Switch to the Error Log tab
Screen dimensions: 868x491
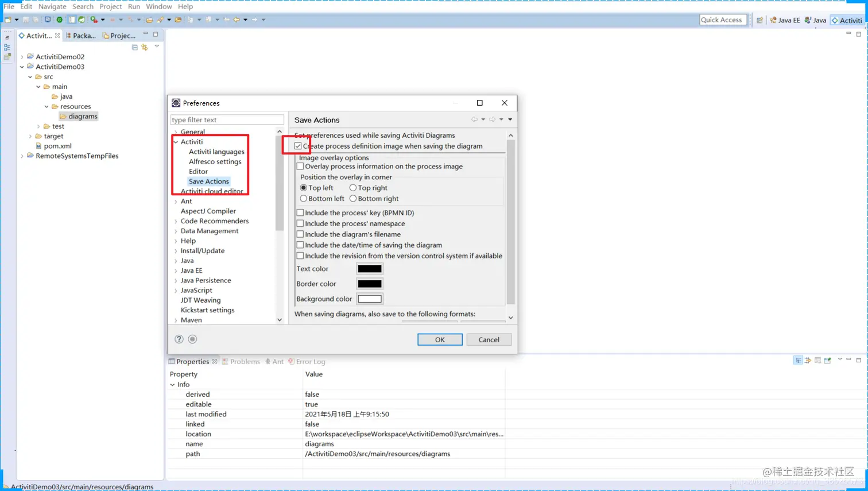coord(307,361)
